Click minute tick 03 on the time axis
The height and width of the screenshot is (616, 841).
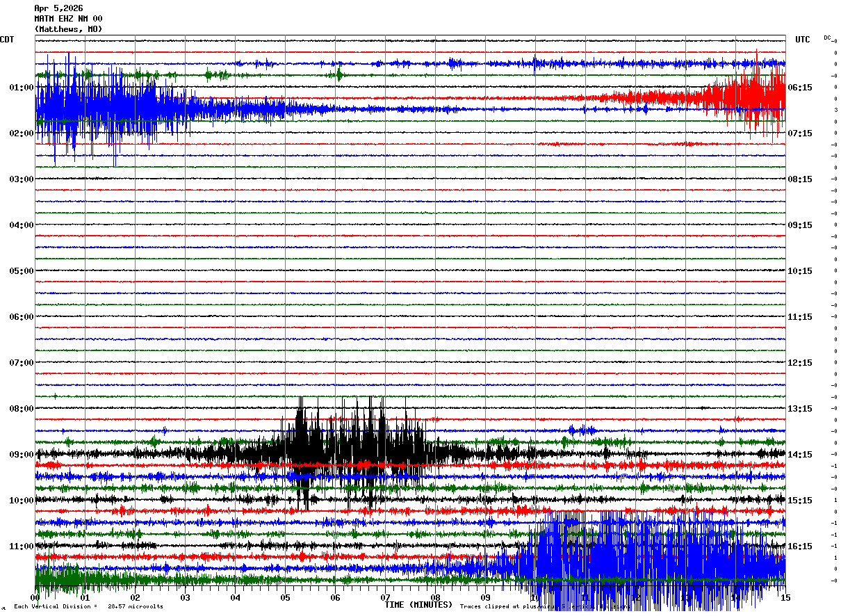(x=185, y=598)
